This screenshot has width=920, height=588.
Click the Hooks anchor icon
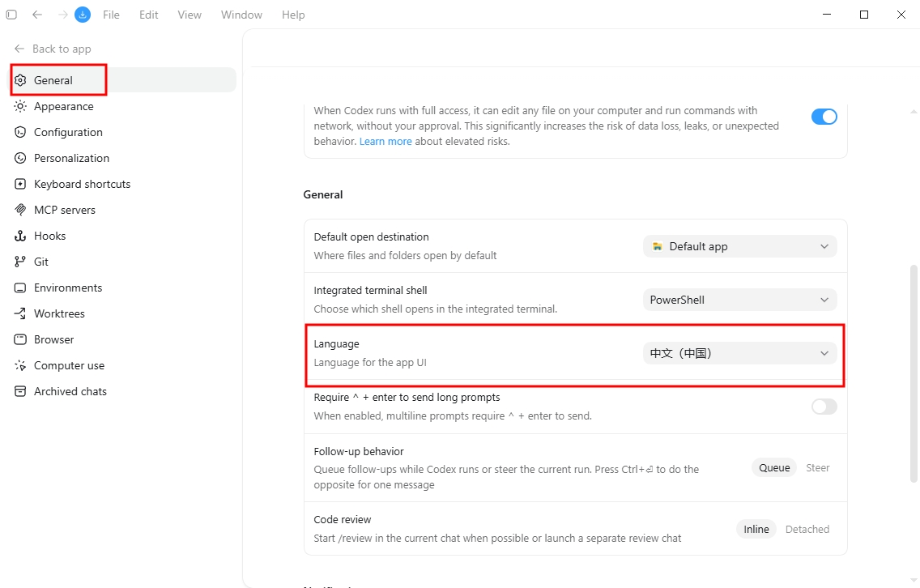pos(20,236)
